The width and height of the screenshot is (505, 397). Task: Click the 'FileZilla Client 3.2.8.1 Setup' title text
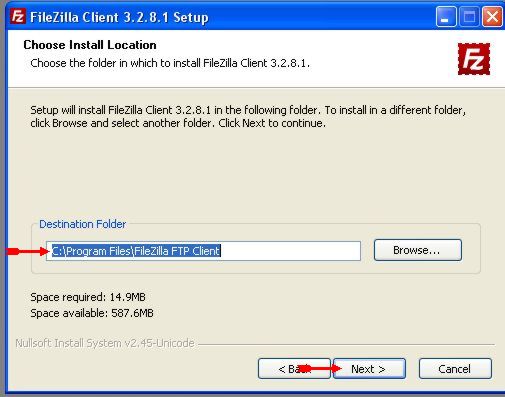pyautogui.click(x=119, y=17)
